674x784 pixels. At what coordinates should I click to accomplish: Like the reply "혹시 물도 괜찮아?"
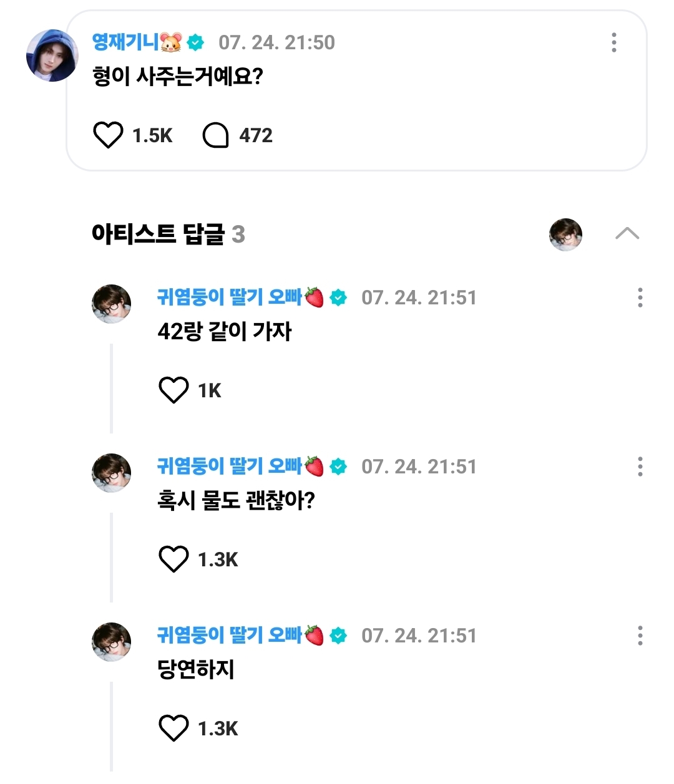click(173, 559)
